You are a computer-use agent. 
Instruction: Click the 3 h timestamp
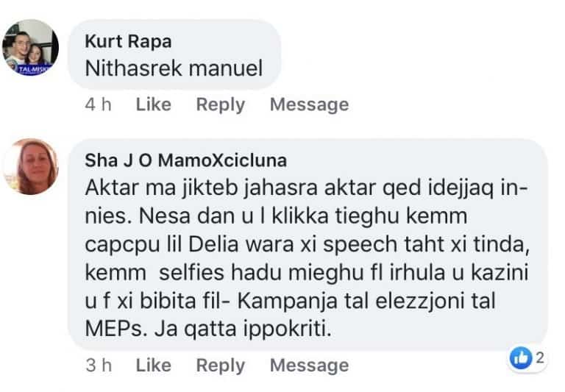pos(99,365)
